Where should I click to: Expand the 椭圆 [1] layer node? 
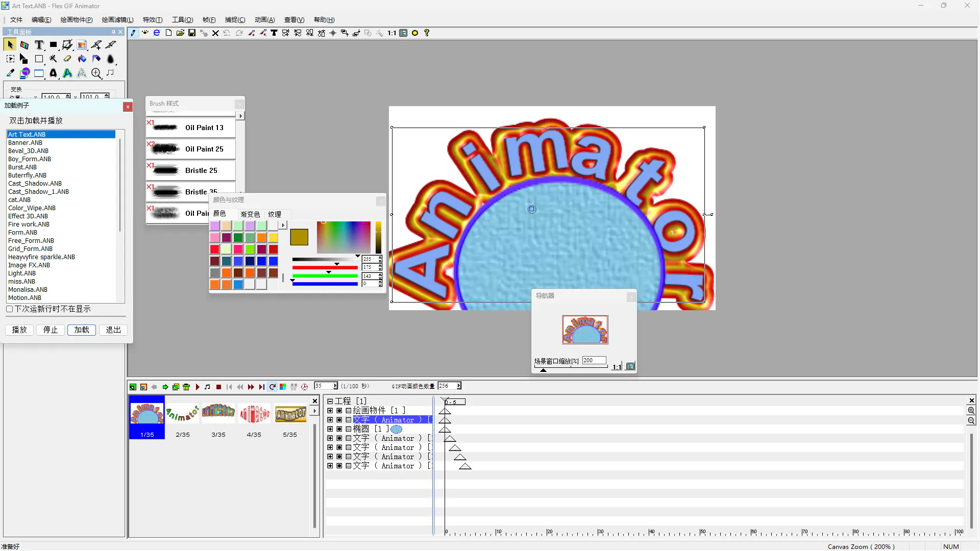pyautogui.click(x=330, y=429)
